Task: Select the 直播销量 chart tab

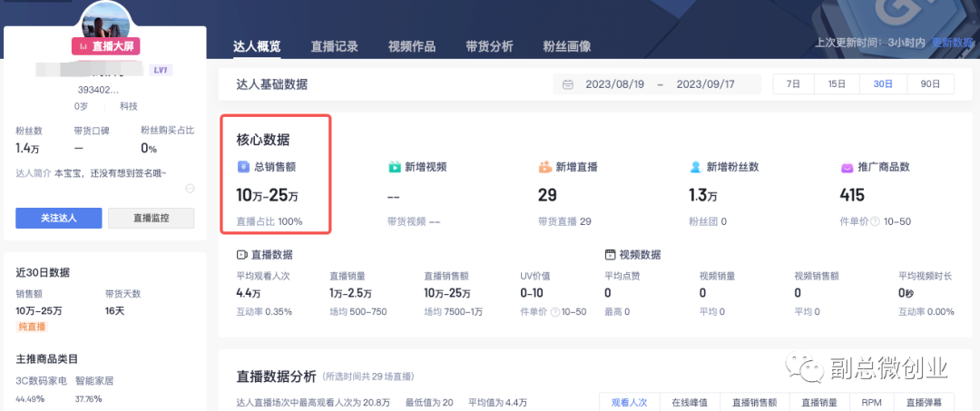Action: click(x=818, y=403)
